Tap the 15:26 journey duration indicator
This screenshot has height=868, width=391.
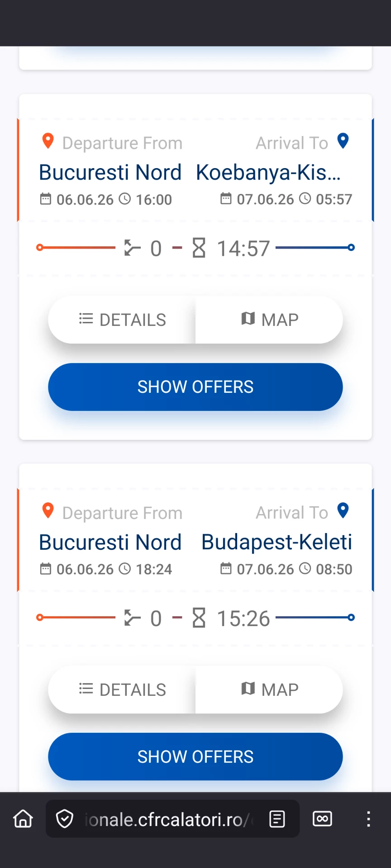232,618
